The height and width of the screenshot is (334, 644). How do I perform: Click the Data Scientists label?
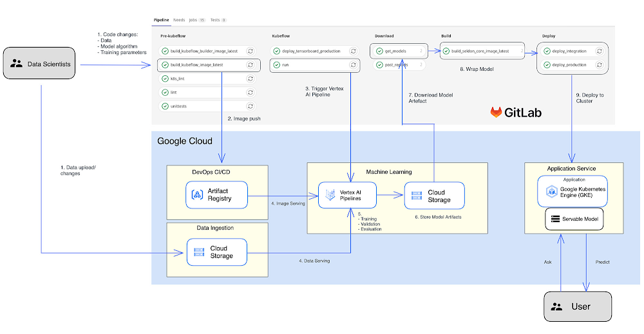click(x=49, y=64)
